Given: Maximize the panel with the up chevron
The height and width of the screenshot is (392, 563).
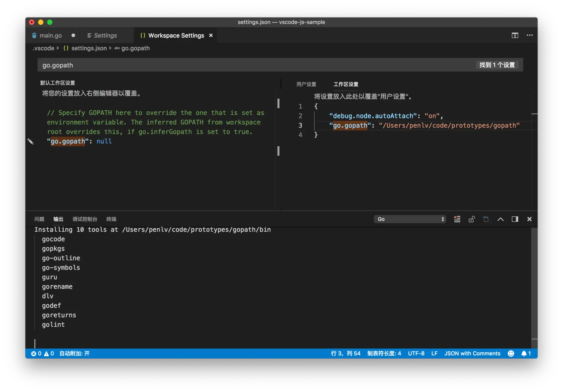Looking at the screenshot, I should pyautogui.click(x=501, y=219).
